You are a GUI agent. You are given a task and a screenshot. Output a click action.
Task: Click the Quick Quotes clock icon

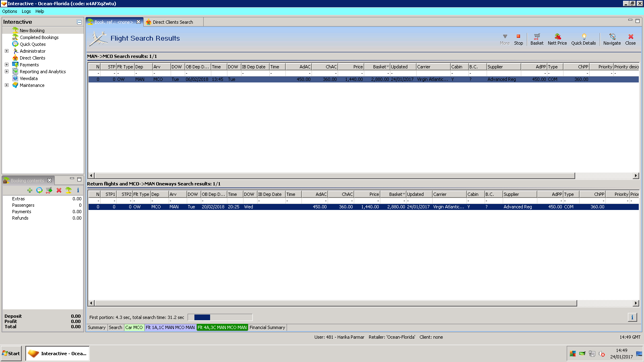coord(15,44)
